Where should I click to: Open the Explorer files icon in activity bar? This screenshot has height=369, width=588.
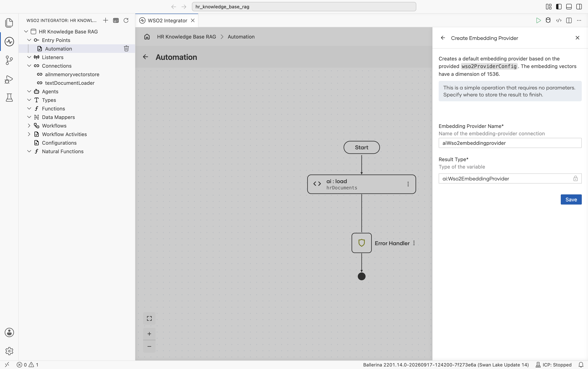click(x=9, y=23)
